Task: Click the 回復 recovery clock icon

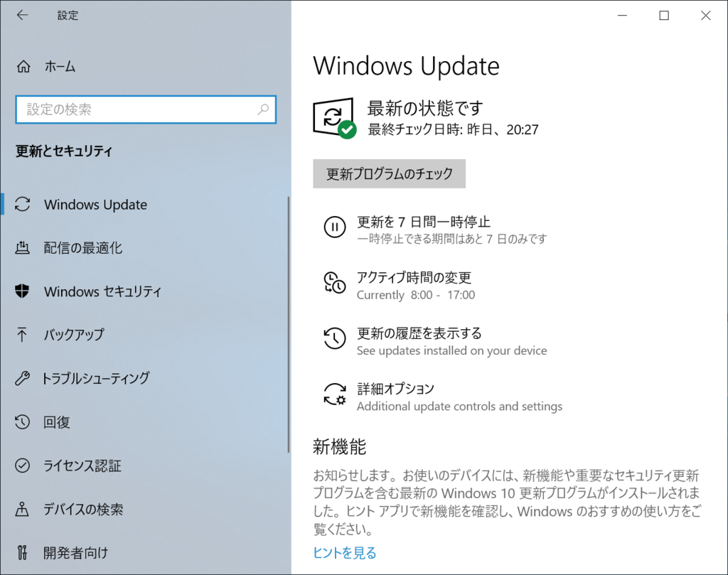Action: click(x=22, y=422)
